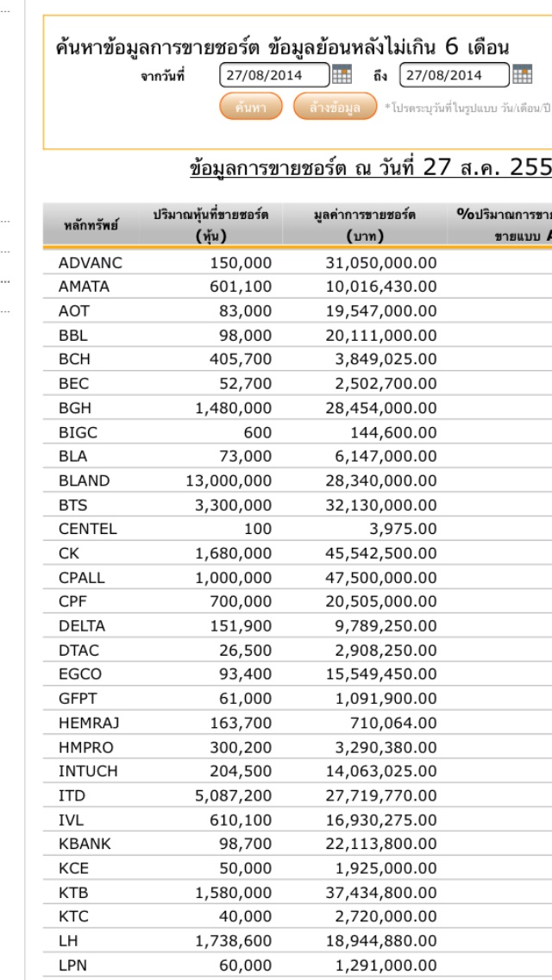Click the DELTA stock symbol

82,625
